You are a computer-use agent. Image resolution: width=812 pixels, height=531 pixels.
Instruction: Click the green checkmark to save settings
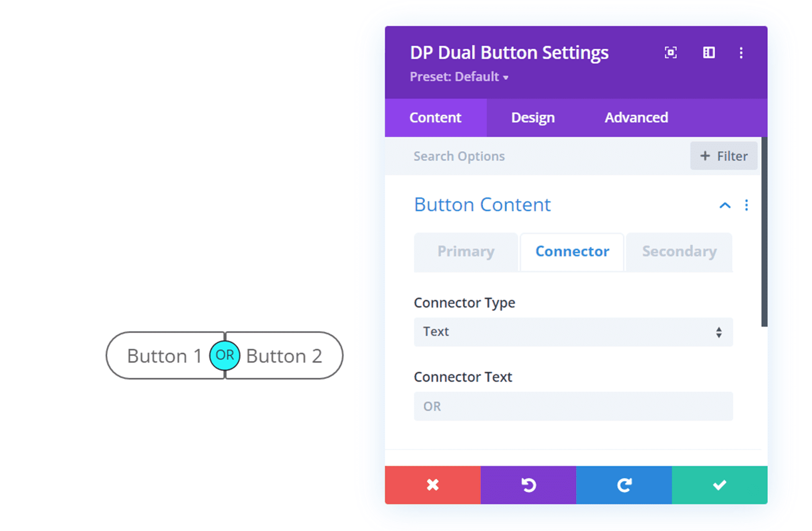pos(720,485)
